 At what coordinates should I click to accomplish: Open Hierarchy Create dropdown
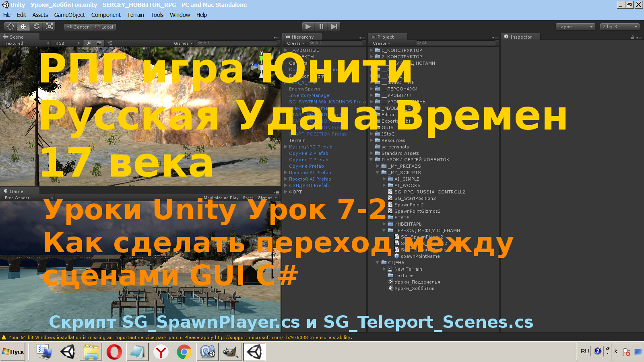295,43
